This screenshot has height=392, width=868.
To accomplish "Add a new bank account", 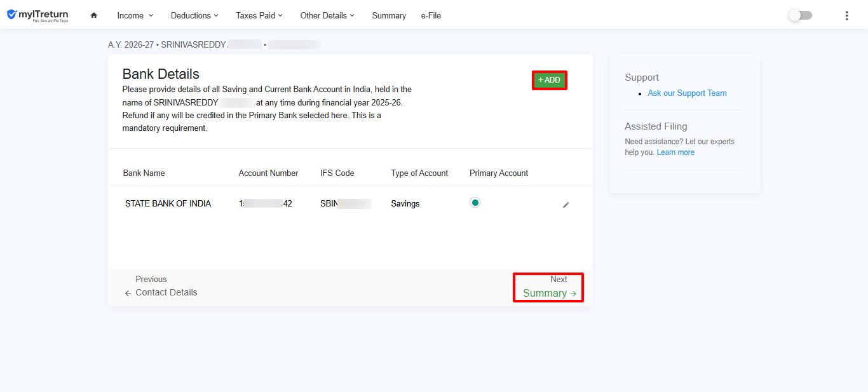I will (549, 80).
